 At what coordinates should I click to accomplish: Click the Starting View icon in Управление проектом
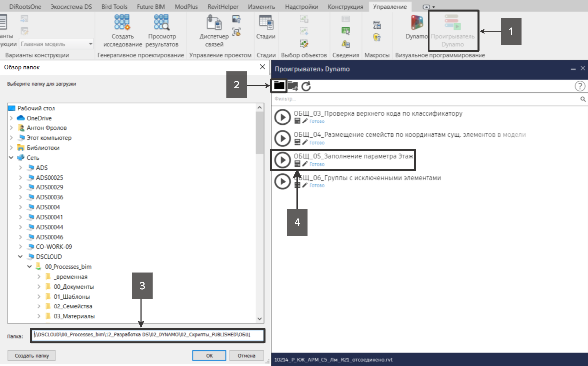tap(236, 32)
